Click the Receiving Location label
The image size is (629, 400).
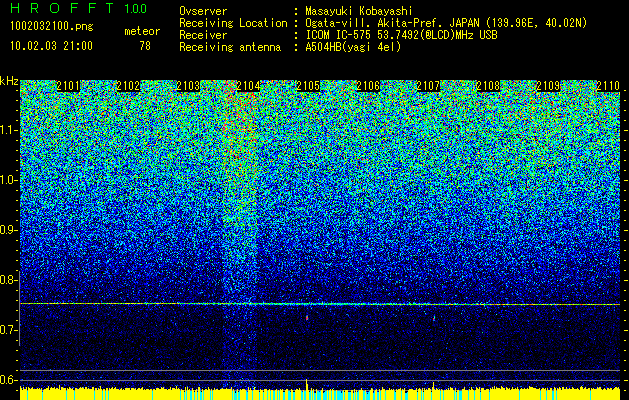[x=233, y=23]
